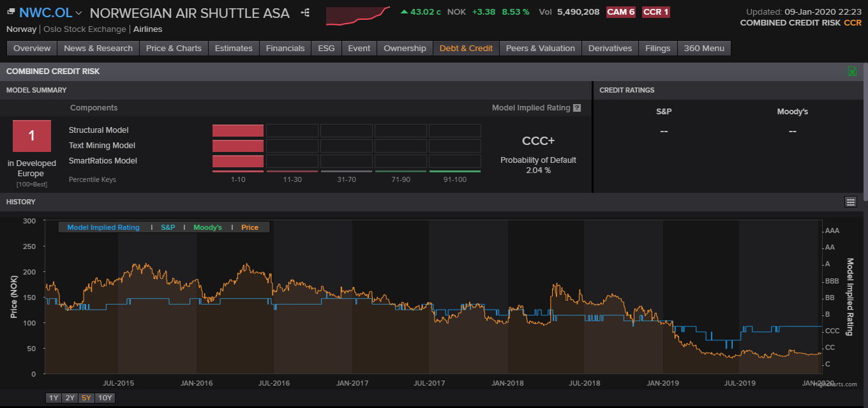This screenshot has width=868, height=408.
Task: Open the Model Implied Rating help icon
Action: (x=577, y=108)
